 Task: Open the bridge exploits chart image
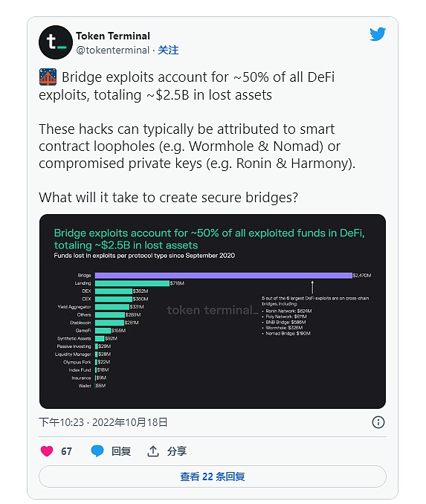213,311
